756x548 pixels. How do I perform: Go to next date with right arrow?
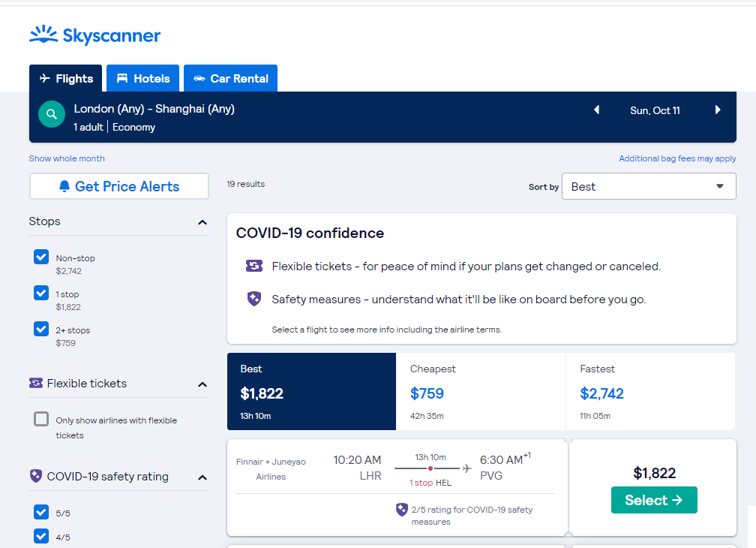click(718, 110)
